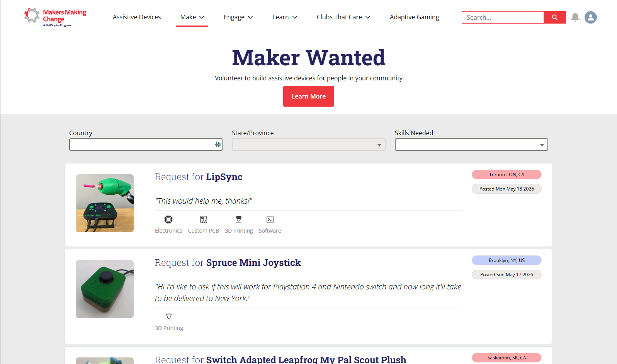The height and width of the screenshot is (364, 617).
Task: Click the LipSync device thumbnail
Action: (x=105, y=203)
